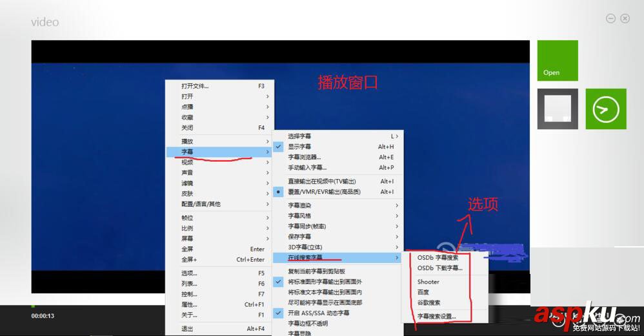644x336 pixels.
Task: Open the 控制... menu item
Action: click(220, 294)
